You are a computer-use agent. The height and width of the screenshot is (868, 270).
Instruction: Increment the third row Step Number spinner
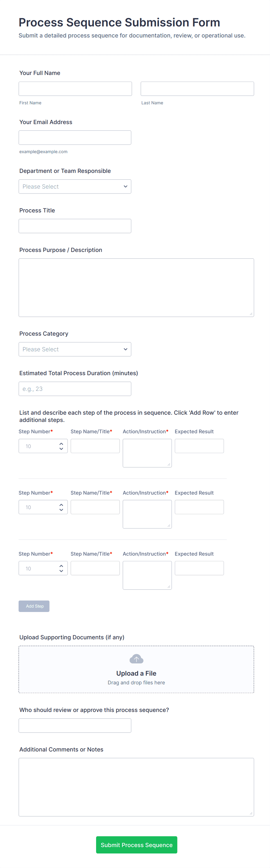click(x=61, y=566)
